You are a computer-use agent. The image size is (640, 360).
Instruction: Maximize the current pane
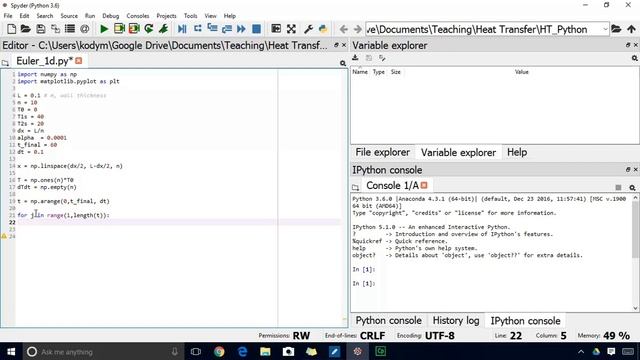[x=276, y=29]
